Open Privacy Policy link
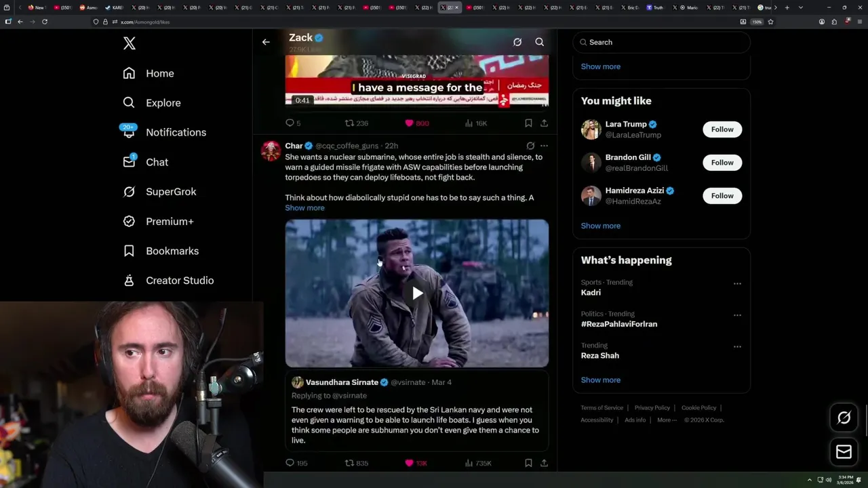The height and width of the screenshot is (488, 868). [652, 408]
